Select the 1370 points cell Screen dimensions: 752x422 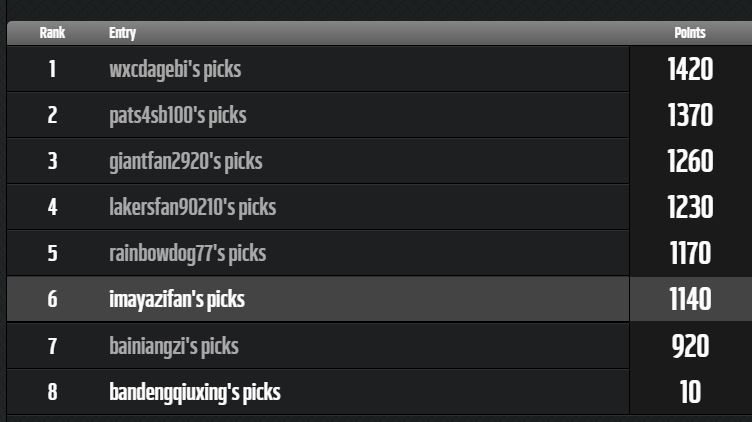[x=690, y=116]
